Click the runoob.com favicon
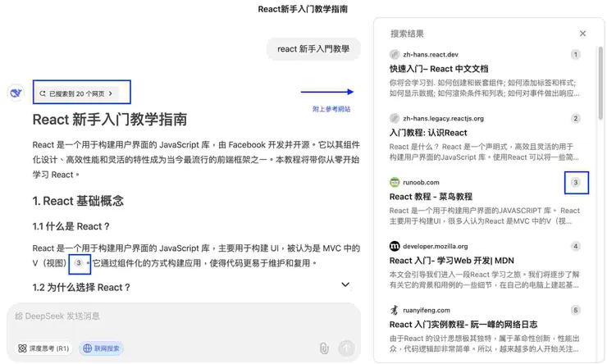Screen dimensions: 607x364 click(x=395, y=182)
